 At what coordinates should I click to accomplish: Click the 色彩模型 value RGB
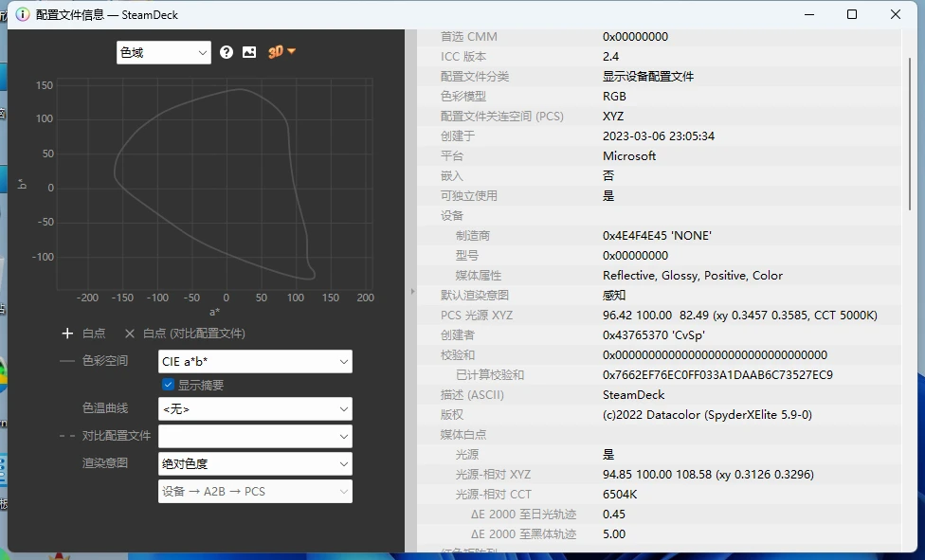point(614,97)
